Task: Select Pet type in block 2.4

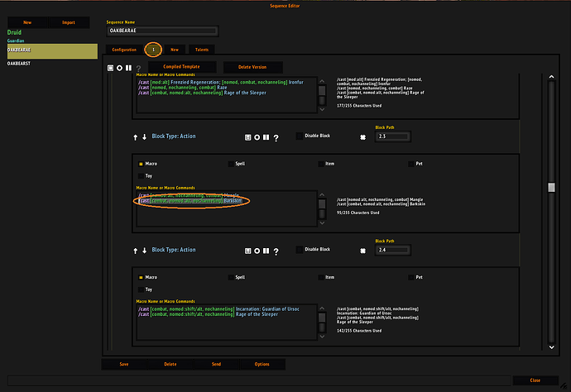Action: [411, 277]
